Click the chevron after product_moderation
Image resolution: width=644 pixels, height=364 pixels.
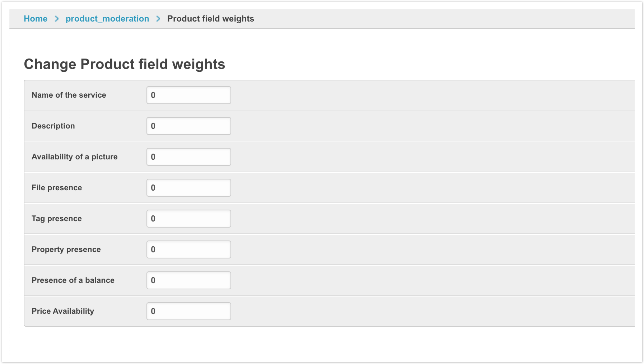tap(158, 19)
